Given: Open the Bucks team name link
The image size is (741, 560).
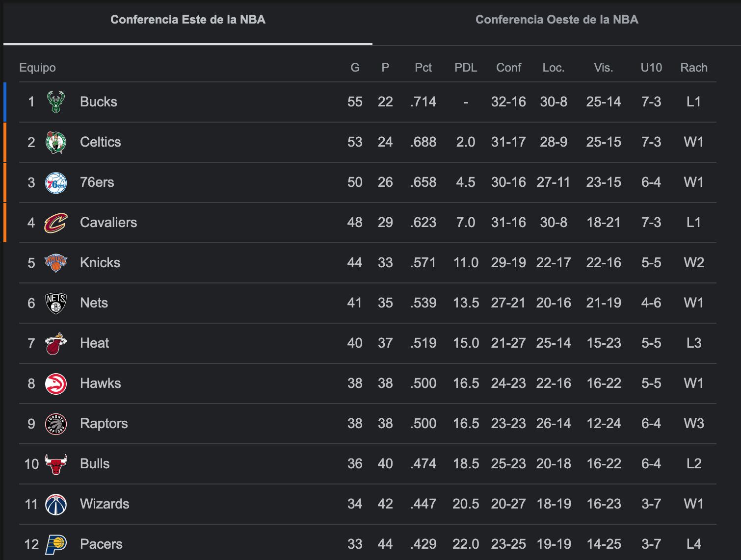Looking at the screenshot, I should (x=99, y=102).
